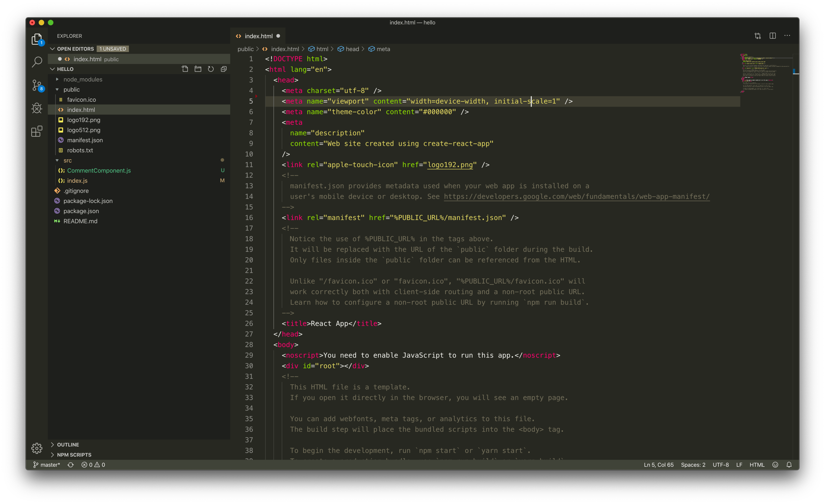Collapse all folders in the explorer

pyautogui.click(x=224, y=69)
